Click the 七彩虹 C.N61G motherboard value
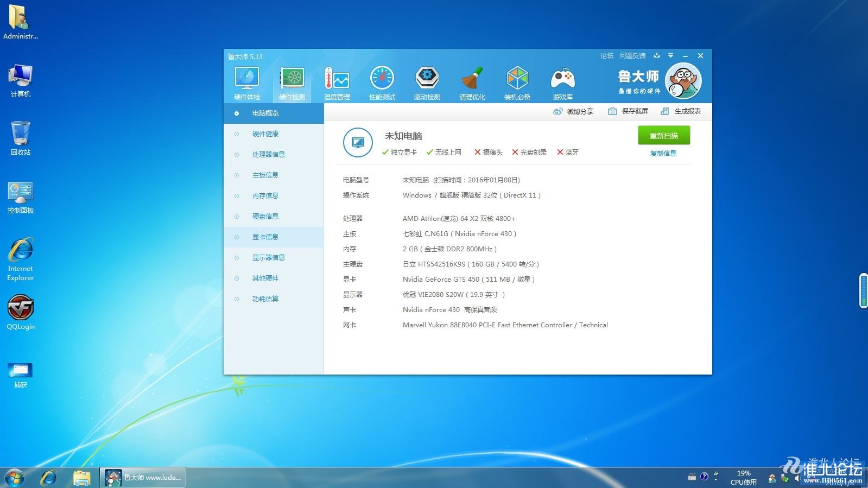 [x=459, y=234]
